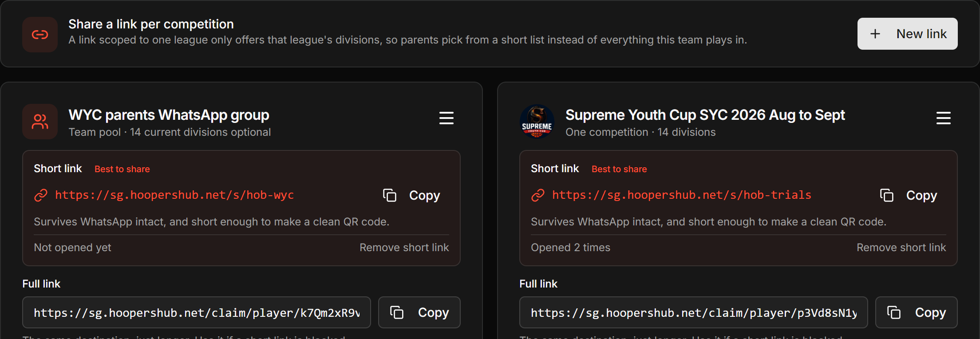This screenshot has height=339, width=980.
Task: Click the Share a link per competition heading
Action: pyautogui.click(x=151, y=24)
